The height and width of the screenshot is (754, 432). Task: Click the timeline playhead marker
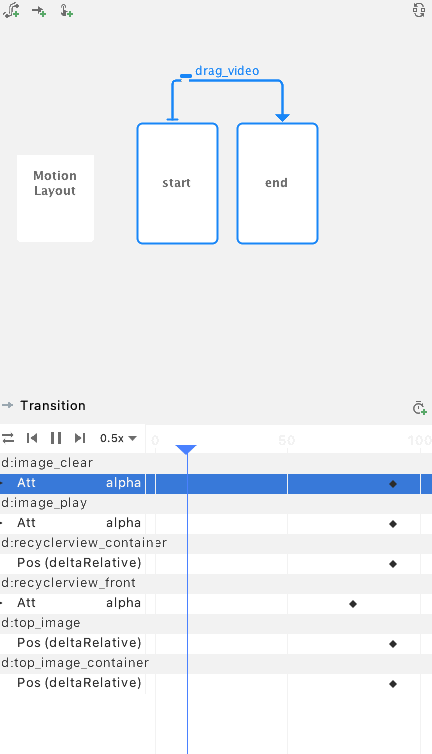click(x=186, y=450)
